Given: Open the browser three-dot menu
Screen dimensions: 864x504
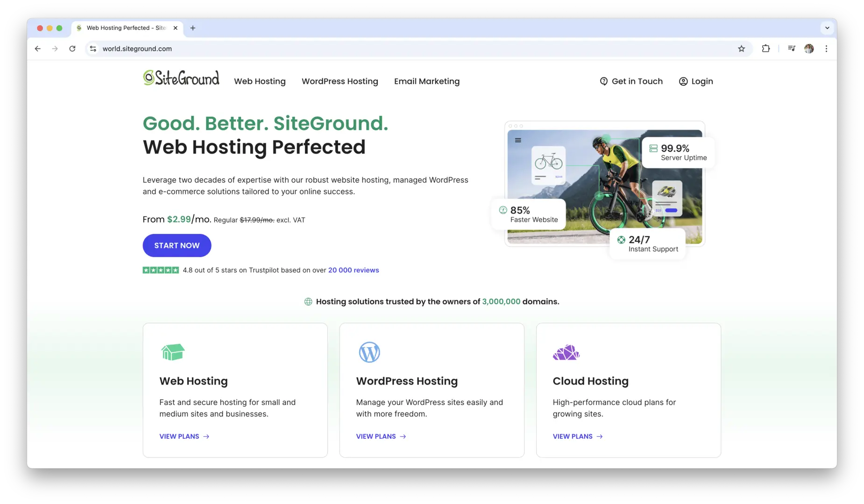Looking at the screenshot, I should pyautogui.click(x=826, y=48).
